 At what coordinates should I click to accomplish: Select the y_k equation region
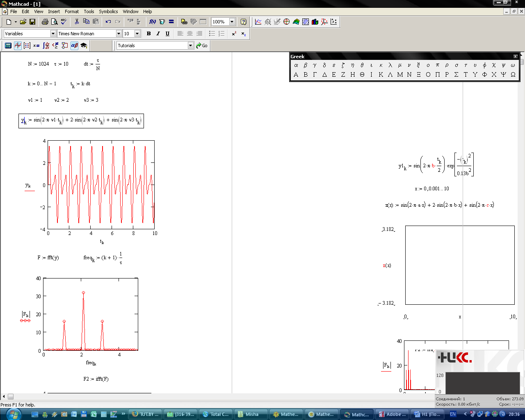81,121
